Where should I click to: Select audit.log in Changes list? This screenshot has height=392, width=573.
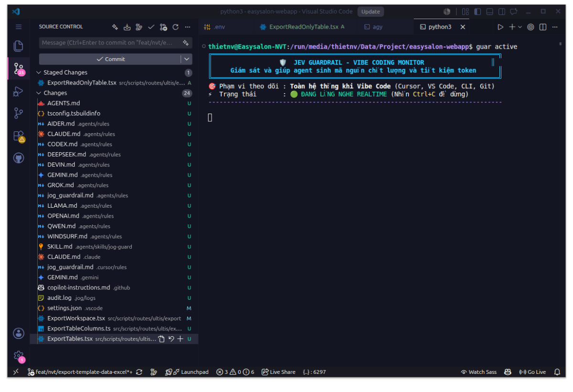pos(114,298)
